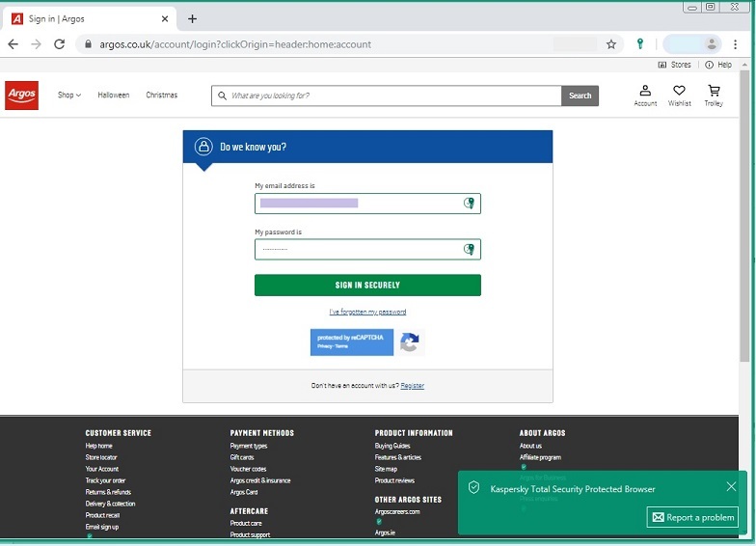This screenshot has width=756, height=546.
Task: Click the reCAPTCHA Privacy - Terms text
Action: [333, 346]
